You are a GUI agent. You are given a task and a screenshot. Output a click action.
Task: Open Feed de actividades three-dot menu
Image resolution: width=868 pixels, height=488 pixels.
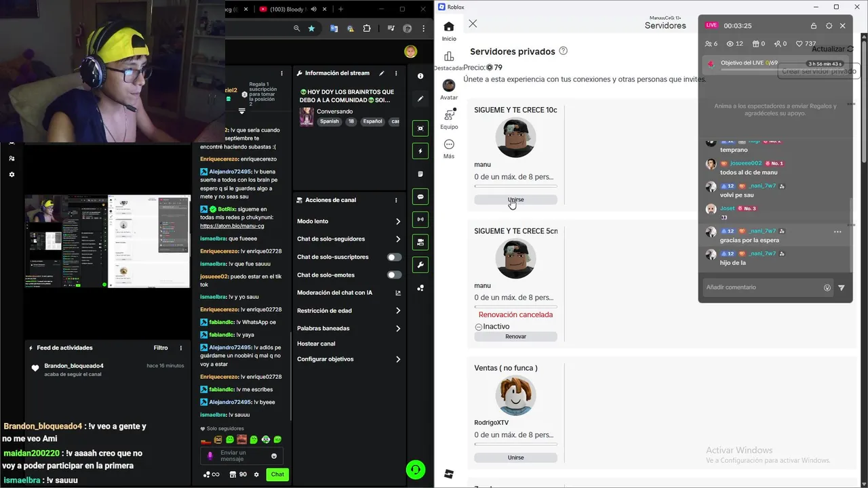point(180,348)
